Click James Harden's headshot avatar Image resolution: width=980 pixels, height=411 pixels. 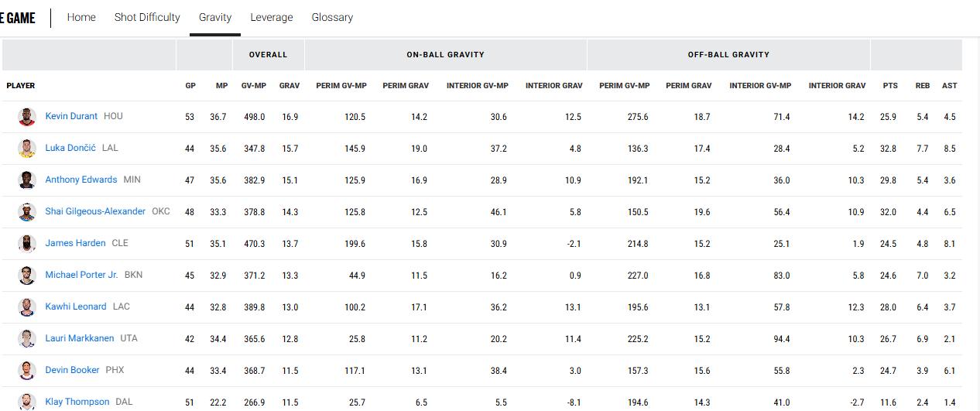click(x=27, y=244)
